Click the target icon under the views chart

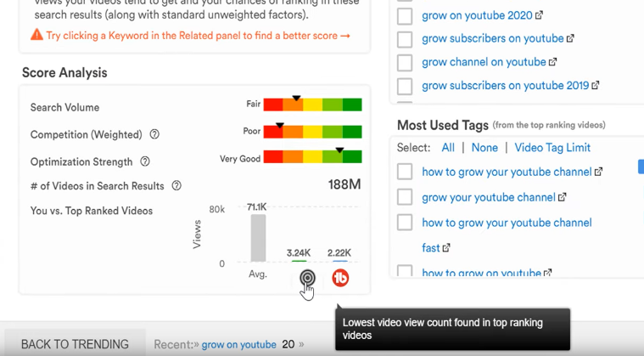click(x=307, y=277)
